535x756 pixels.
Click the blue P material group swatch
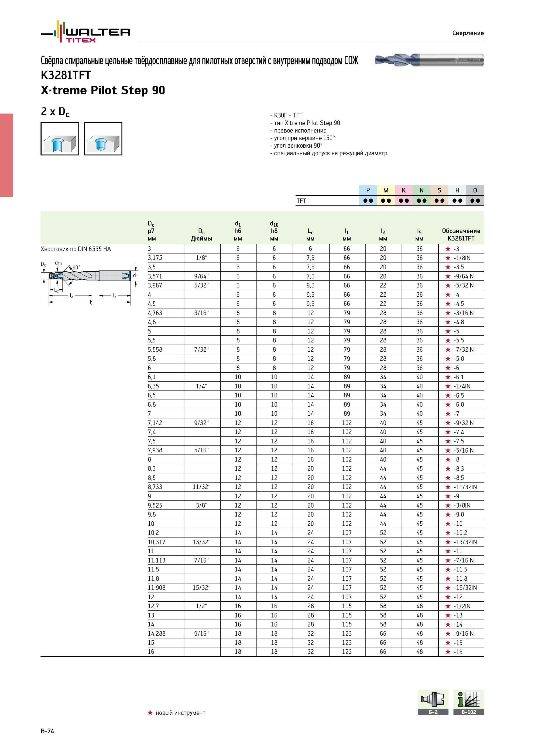(368, 190)
